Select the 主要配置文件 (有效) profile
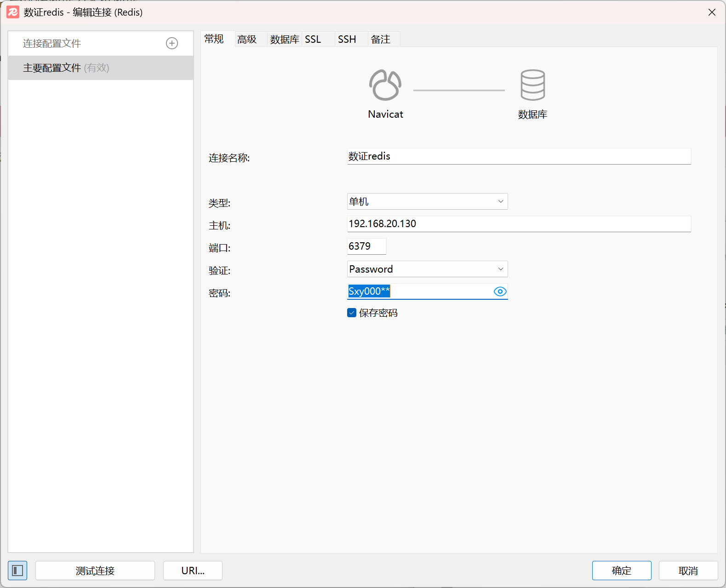726x588 pixels. 101,68
